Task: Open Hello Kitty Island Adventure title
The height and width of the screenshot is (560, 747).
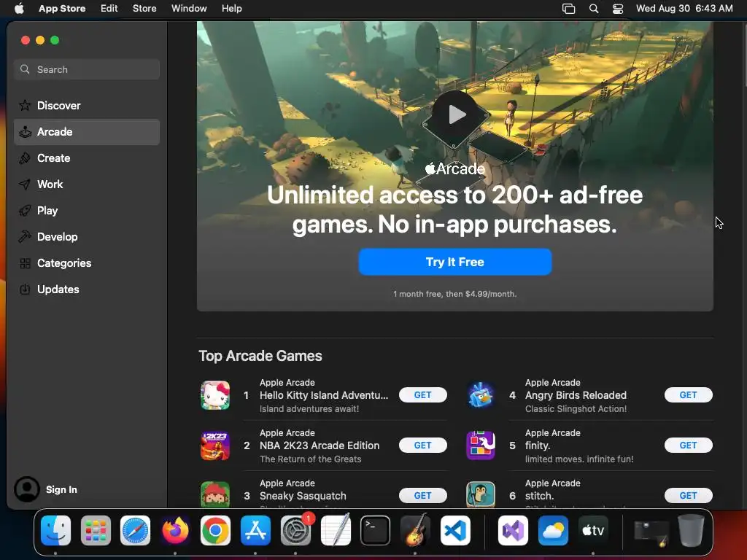Action: pyautogui.click(x=324, y=395)
